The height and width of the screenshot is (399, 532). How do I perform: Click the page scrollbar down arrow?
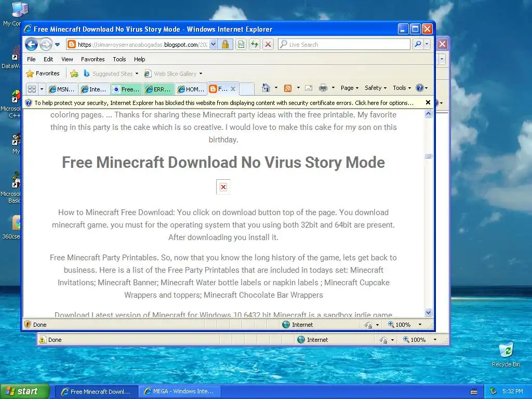[428, 312]
